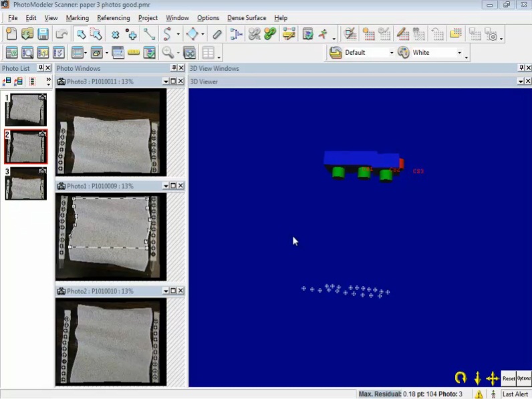
Task: Choose the Mark Lines tool
Action: pyautogui.click(x=148, y=34)
